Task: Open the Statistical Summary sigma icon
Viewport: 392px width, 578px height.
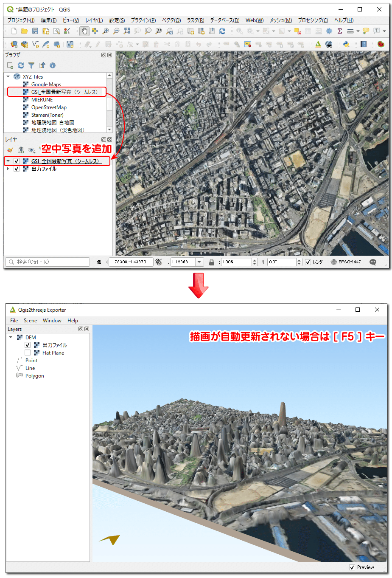Action: coord(340,31)
